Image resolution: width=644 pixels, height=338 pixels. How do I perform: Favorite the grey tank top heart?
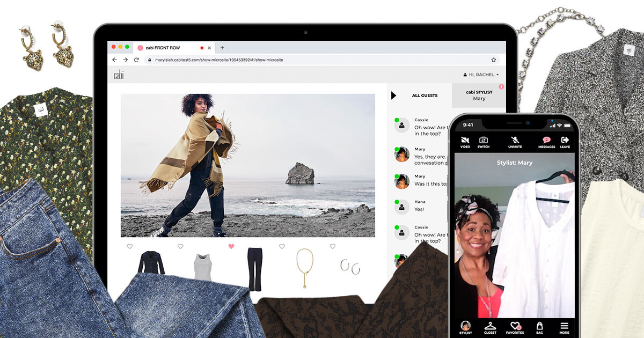coord(180,246)
